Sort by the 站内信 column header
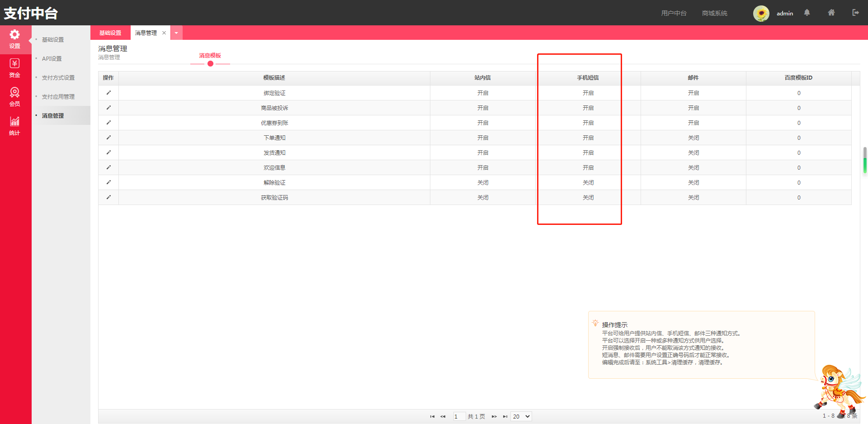 click(x=483, y=78)
